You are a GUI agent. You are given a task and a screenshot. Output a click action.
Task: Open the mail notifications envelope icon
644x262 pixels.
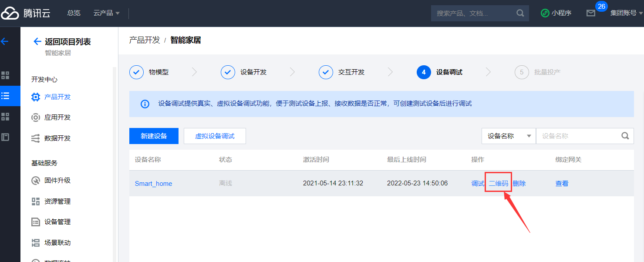point(590,13)
